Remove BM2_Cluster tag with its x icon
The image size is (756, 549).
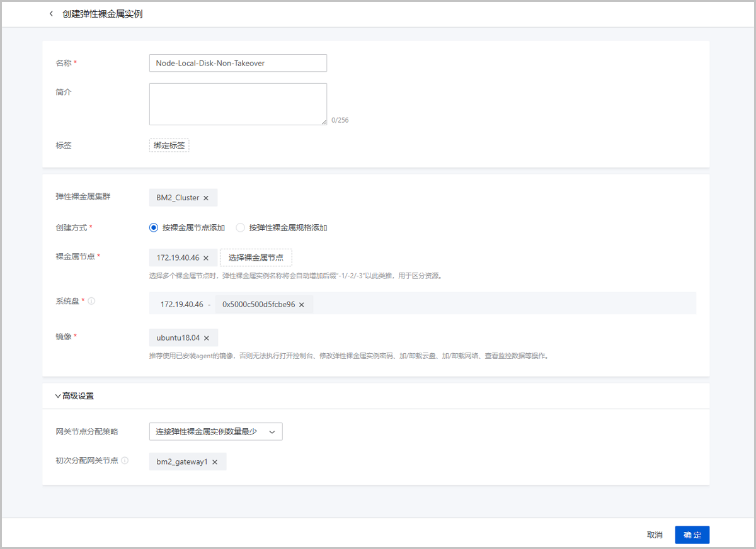coord(206,198)
